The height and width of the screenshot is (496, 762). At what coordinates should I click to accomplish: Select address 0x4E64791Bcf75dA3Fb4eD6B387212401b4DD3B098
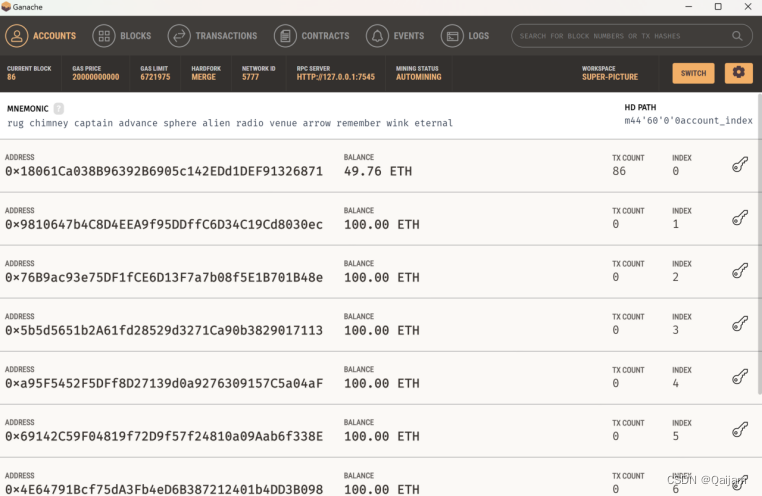point(164,489)
